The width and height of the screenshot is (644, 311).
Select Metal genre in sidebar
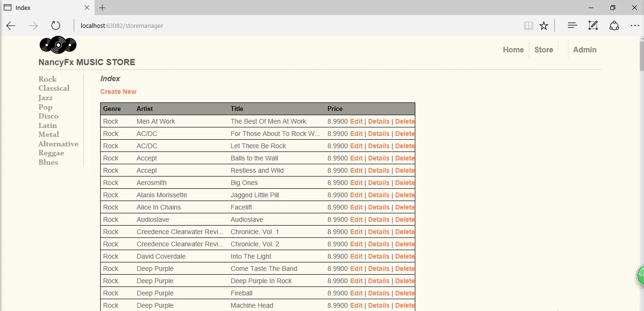click(49, 134)
